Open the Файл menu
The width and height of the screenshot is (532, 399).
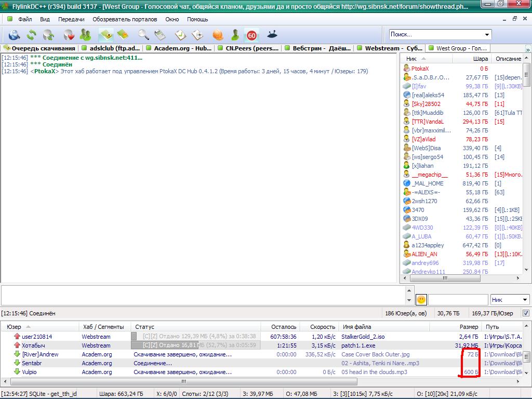[x=25, y=19]
